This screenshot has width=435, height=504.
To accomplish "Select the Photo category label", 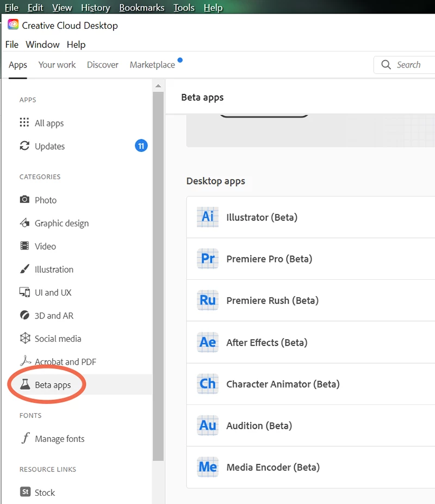I will (46, 200).
